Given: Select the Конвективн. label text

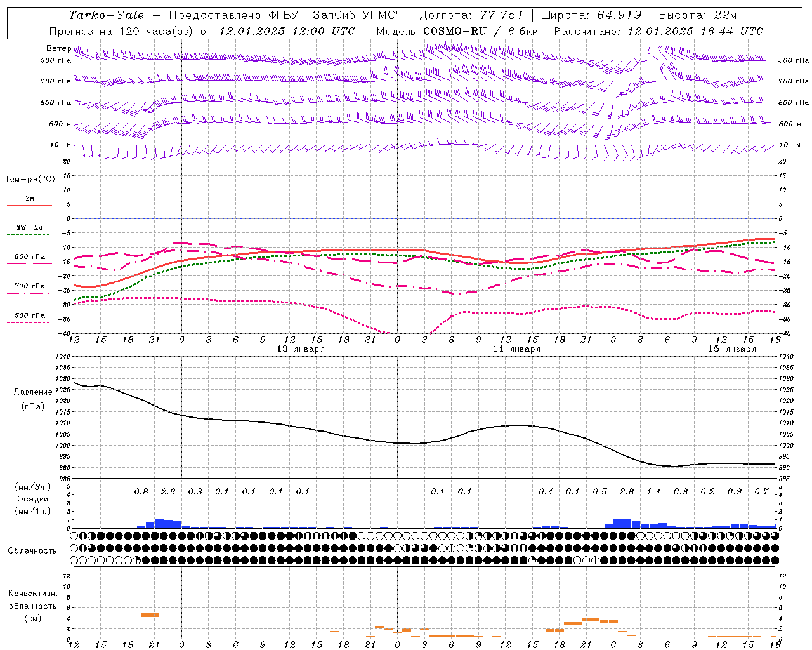Looking at the screenshot, I should (x=32, y=594).
